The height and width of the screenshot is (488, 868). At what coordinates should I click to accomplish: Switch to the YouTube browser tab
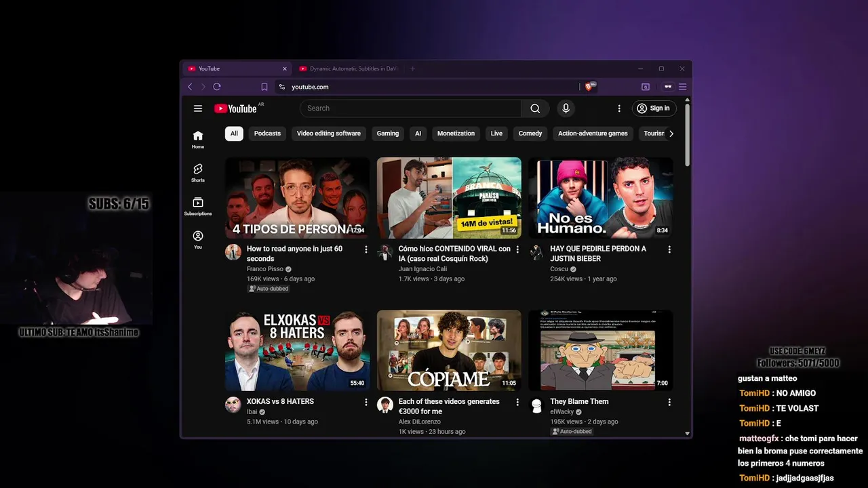point(237,68)
